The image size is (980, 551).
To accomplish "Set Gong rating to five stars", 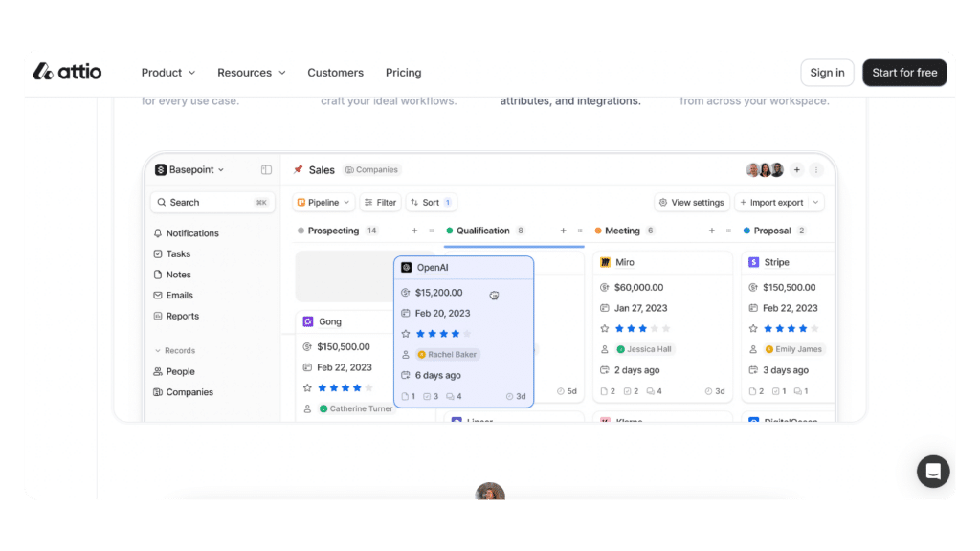I will (x=368, y=388).
